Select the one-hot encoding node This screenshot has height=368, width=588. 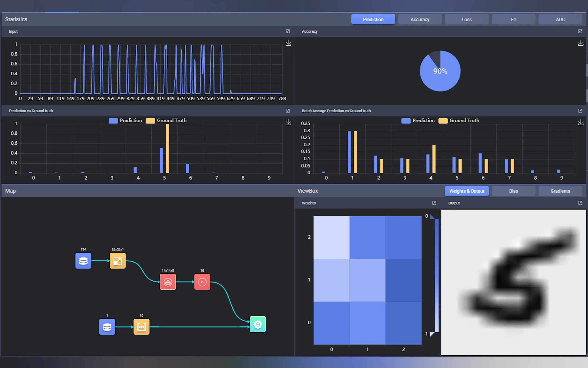(141, 327)
